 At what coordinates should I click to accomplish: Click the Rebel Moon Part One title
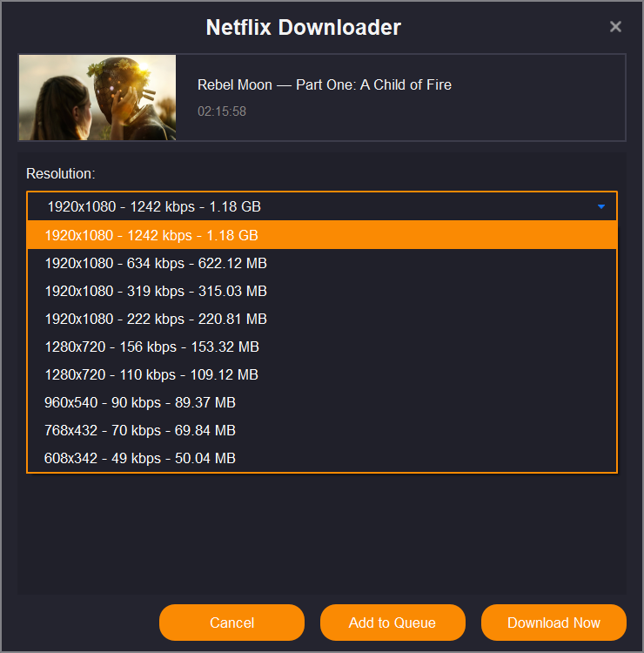pyautogui.click(x=325, y=85)
